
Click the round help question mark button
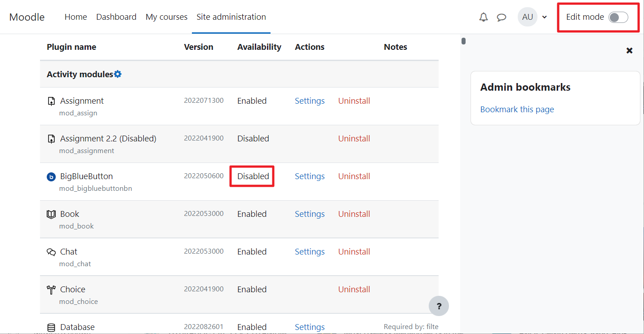tap(439, 306)
